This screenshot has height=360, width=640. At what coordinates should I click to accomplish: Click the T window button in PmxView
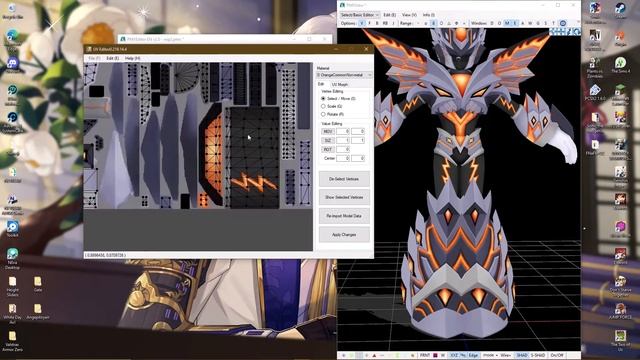pos(553,23)
